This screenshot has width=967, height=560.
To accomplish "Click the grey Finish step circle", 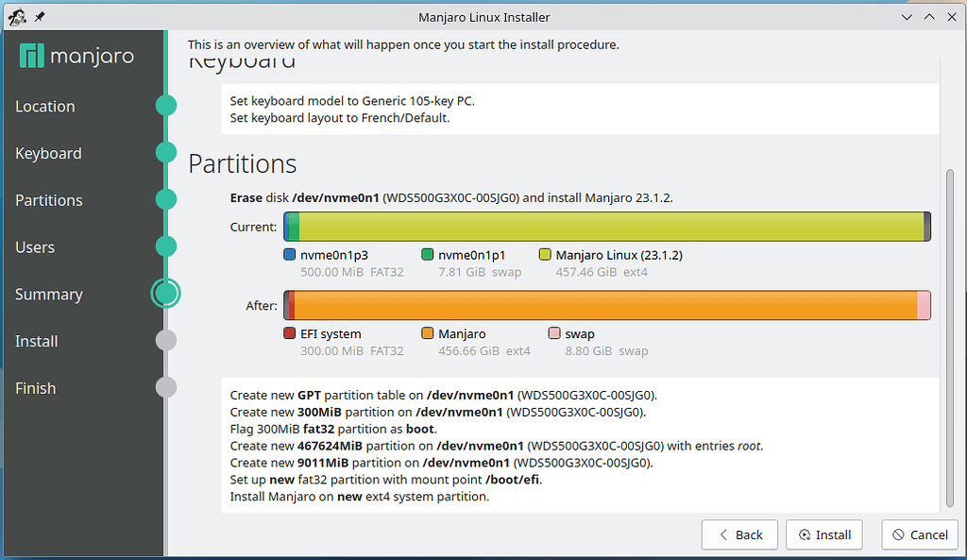I will pyautogui.click(x=166, y=387).
